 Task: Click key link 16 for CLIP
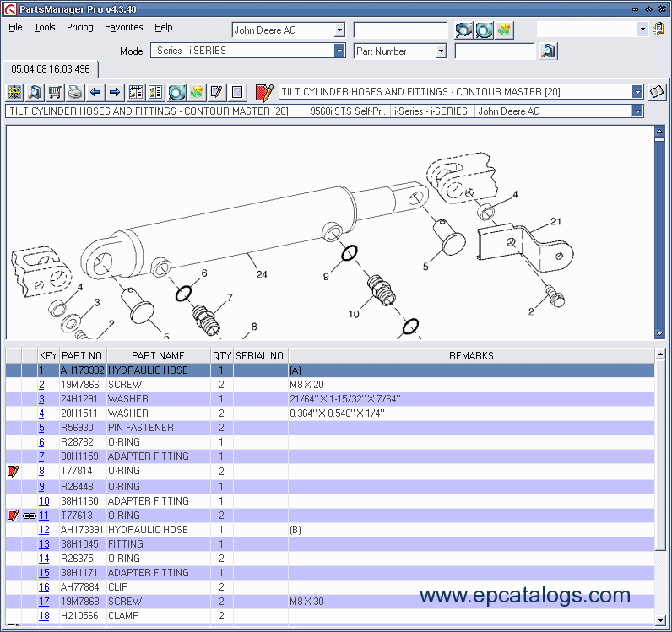pyautogui.click(x=44, y=587)
